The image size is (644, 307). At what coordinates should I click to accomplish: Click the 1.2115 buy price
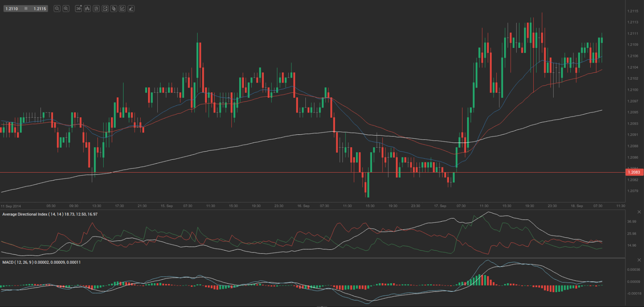click(x=40, y=9)
